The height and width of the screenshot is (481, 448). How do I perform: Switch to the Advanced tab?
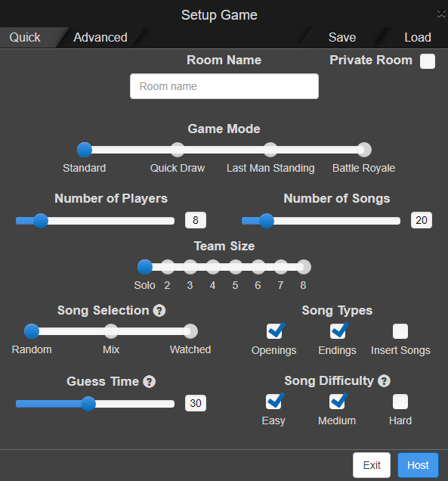100,37
